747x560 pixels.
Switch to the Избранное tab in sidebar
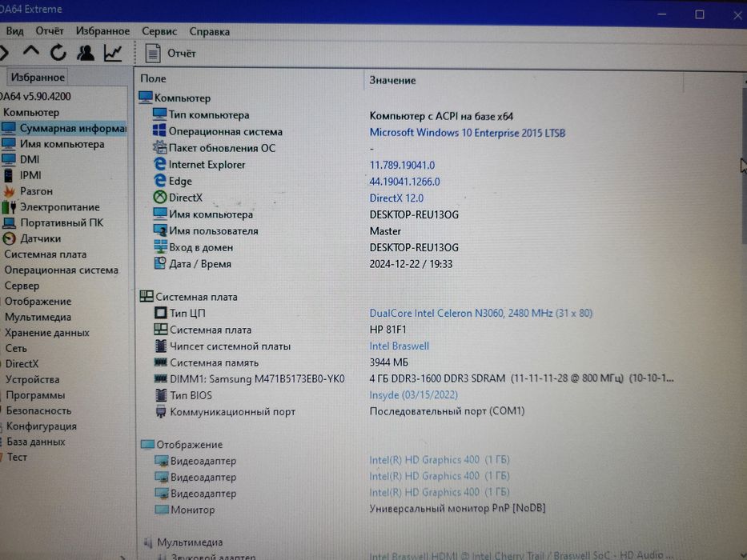38,77
